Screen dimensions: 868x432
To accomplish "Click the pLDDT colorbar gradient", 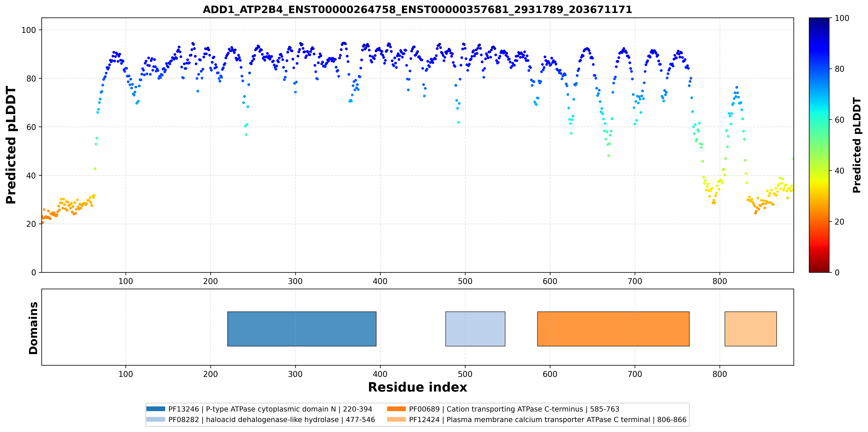I will [819, 145].
